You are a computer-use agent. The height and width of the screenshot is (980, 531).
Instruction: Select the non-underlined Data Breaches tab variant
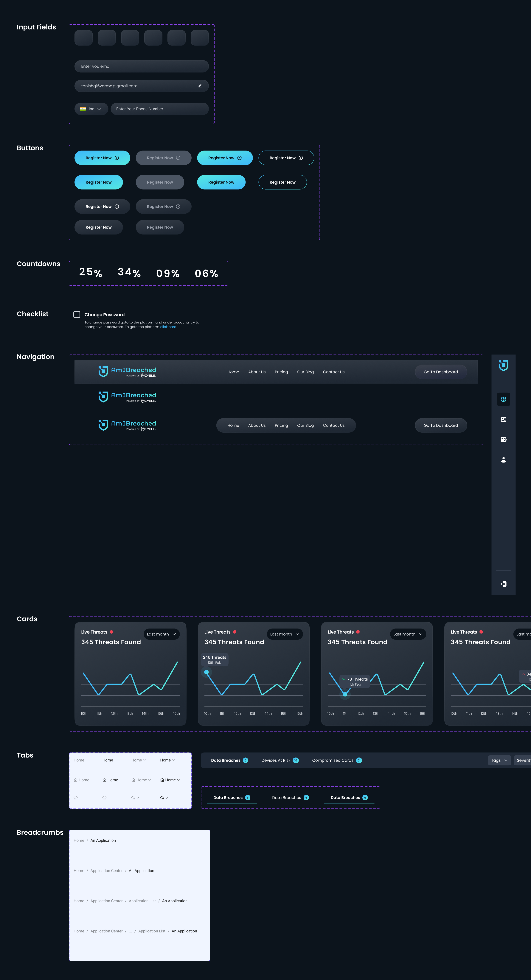pyautogui.click(x=291, y=798)
